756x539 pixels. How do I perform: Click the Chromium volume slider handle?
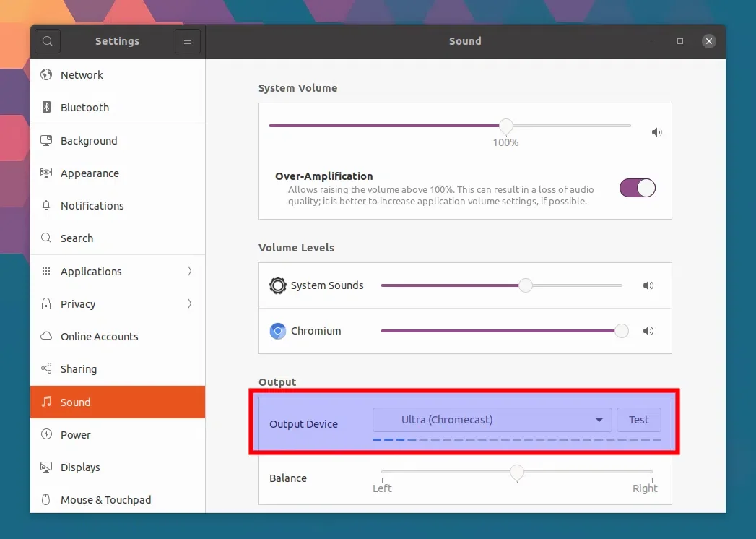click(x=622, y=331)
